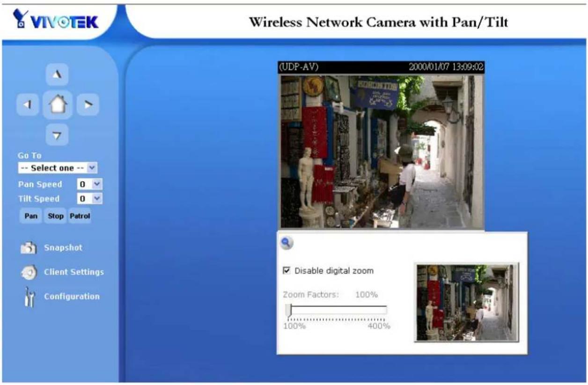
Task: Click the video timestamp 2000/01/07 13:09:02
Action: coord(446,67)
